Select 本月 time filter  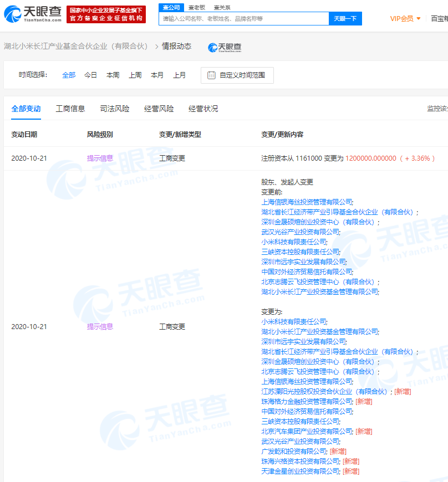tap(157, 75)
